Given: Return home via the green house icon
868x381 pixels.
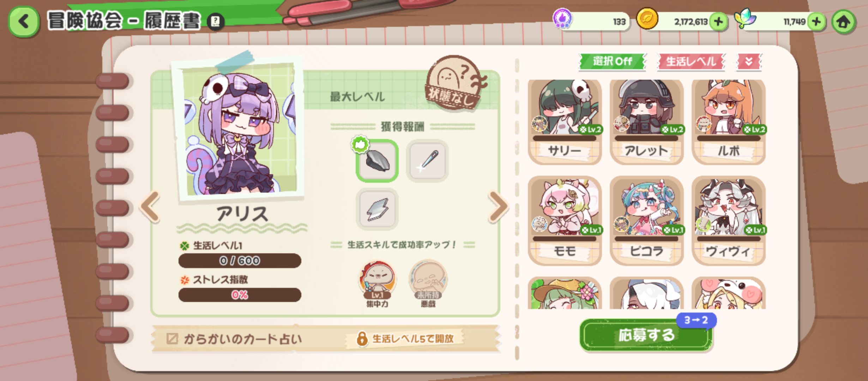Looking at the screenshot, I should pyautogui.click(x=843, y=22).
